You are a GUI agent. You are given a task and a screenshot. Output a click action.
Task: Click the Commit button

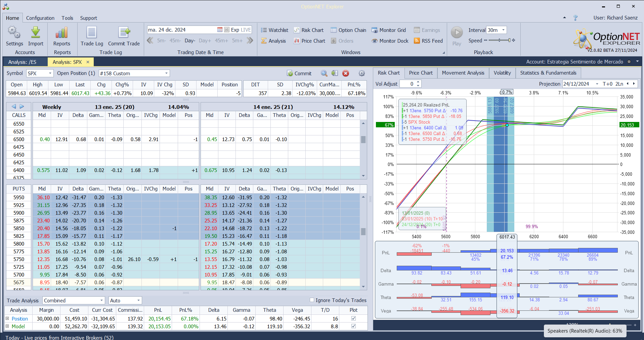299,74
